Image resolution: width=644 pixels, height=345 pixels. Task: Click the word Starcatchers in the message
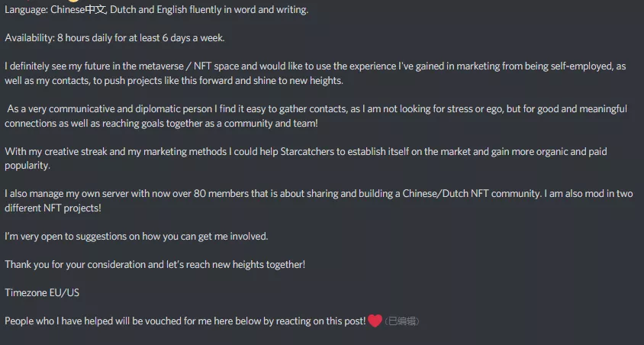click(x=308, y=152)
